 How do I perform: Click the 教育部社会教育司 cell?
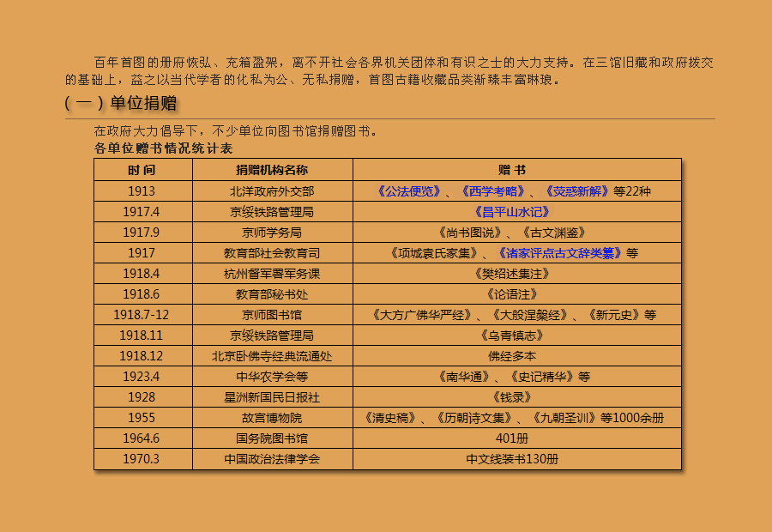(x=272, y=253)
